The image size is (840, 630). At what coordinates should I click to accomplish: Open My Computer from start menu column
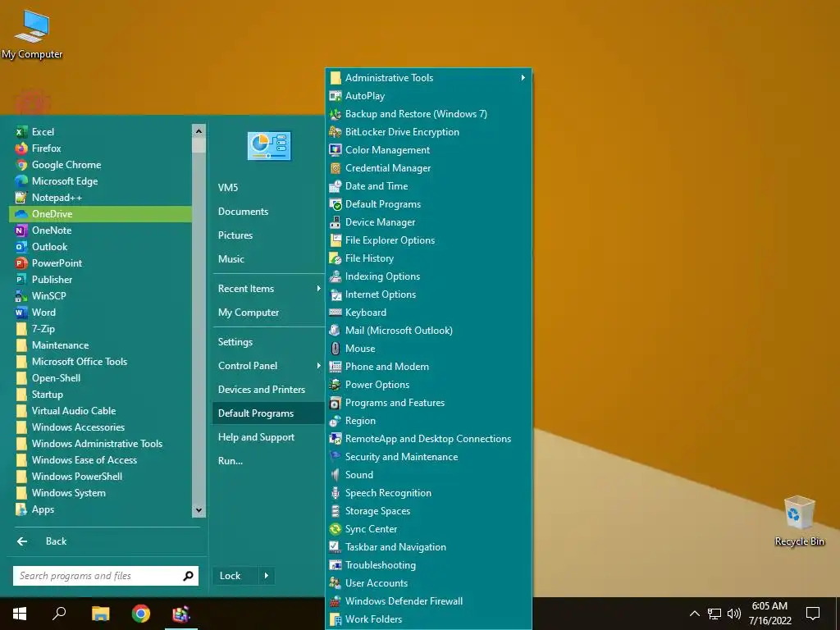tap(268, 313)
